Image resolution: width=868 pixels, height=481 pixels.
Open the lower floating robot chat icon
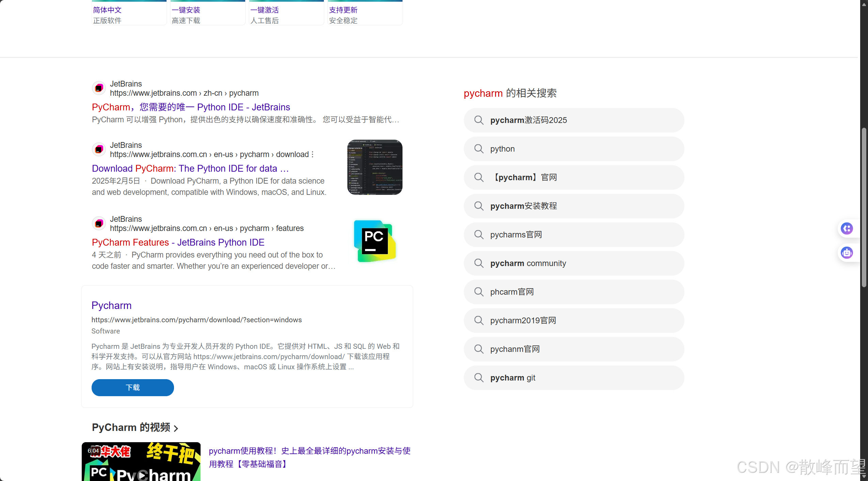coord(847,253)
